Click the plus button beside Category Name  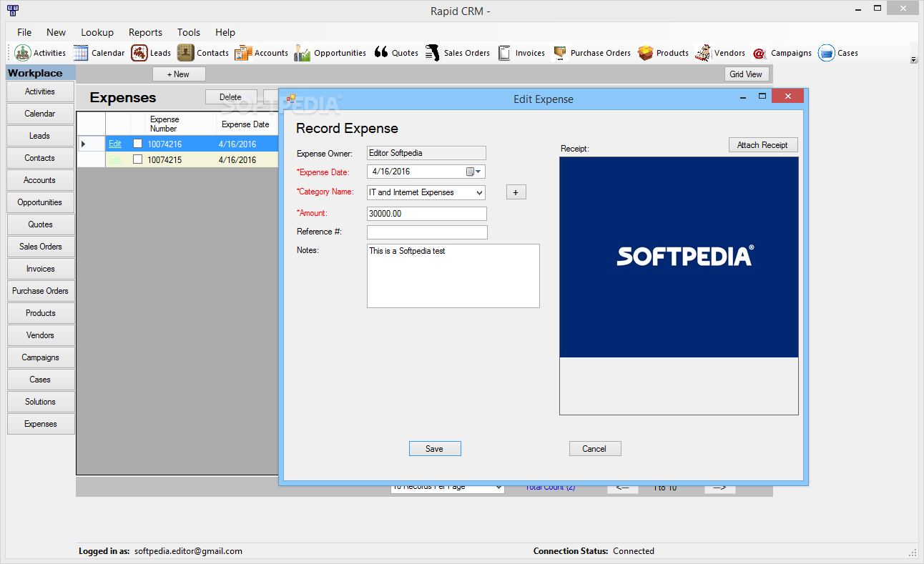516,192
